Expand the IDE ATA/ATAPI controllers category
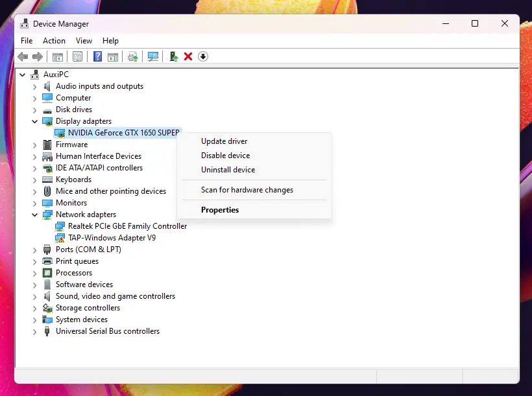532x396 pixels. 34,168
